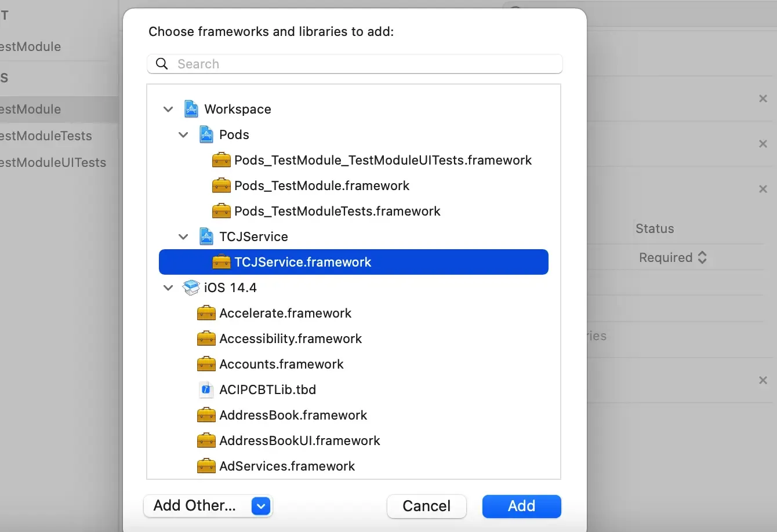Click the iOS 14.4 SDK stack icon
This screenshot has width=777, height=532.
tap(191, 287)
